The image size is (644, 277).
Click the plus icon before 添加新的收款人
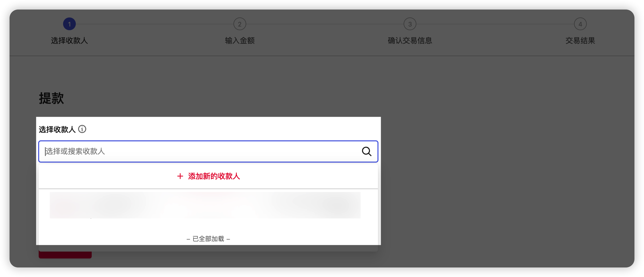(x=180, y=176)
